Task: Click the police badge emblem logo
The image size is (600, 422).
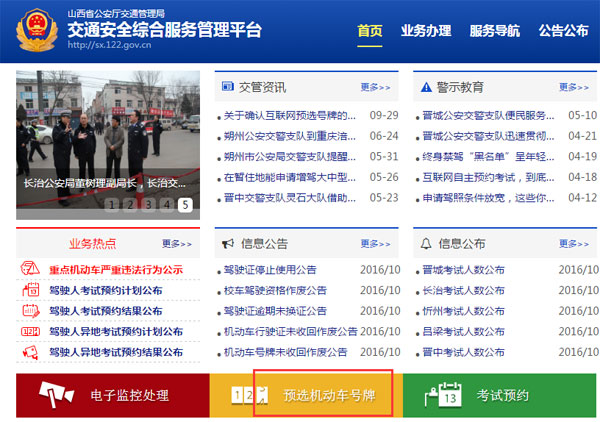Action: (x=37, y=29)
